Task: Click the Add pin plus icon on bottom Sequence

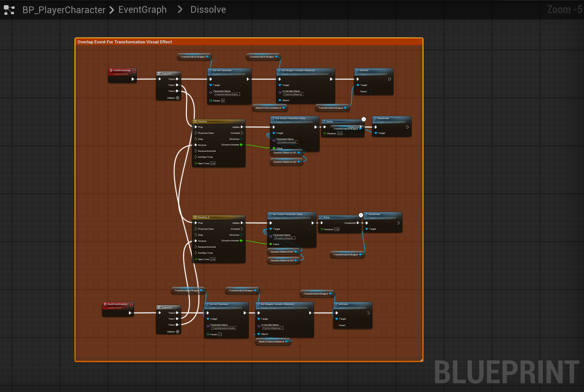Action: (x=178, y=332)
